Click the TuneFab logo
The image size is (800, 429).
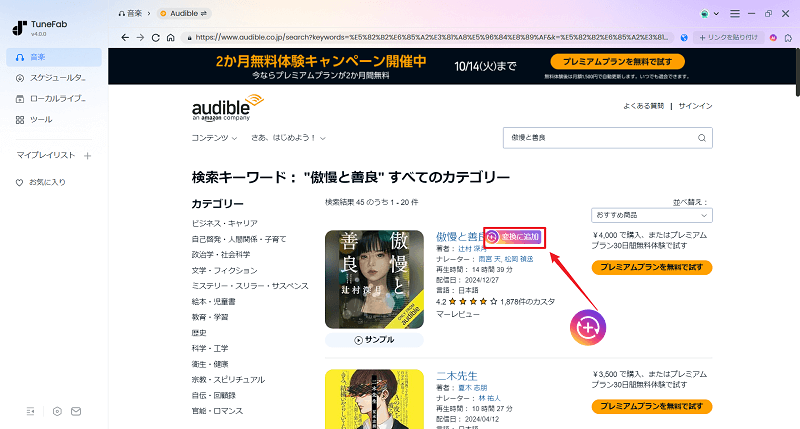(x=40, y=28)
